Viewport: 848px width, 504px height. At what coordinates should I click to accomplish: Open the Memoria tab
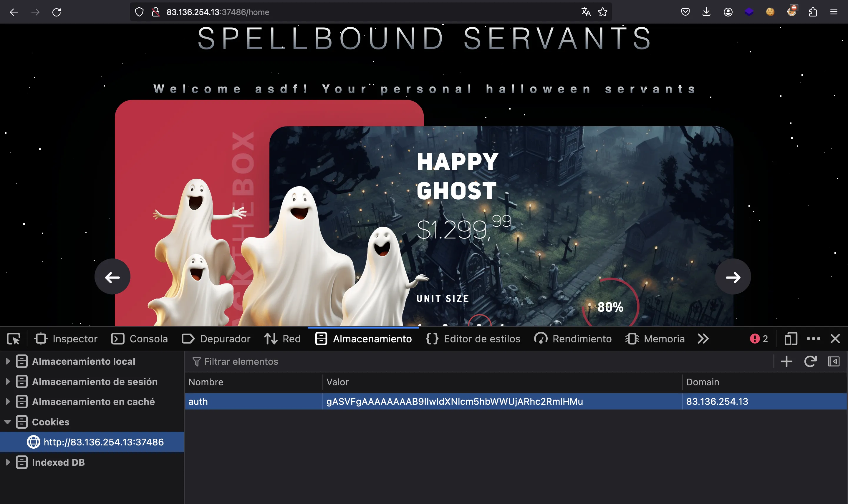[x=655, y=339]
